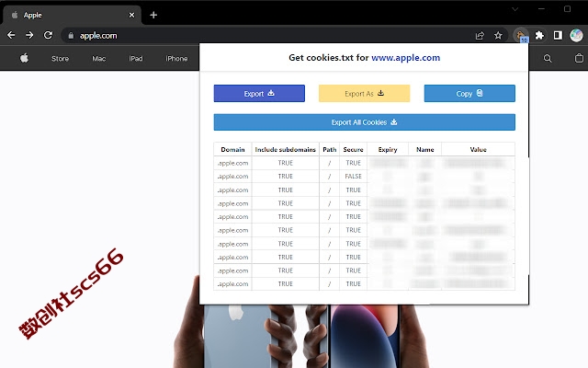The width and height of the screenshot is (588, 368).
Task: Open the shopping bag icon
Action: (579, 58)
